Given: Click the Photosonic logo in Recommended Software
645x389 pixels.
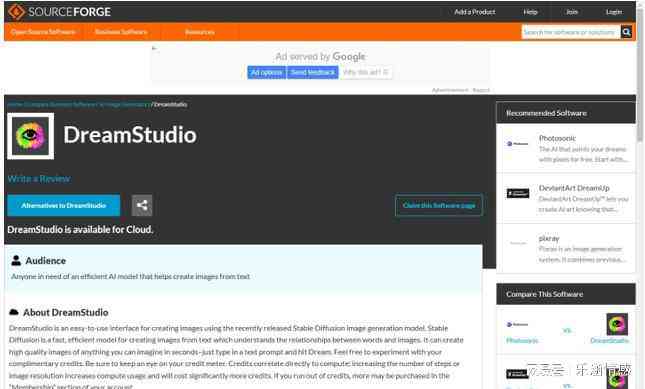Looking at the screenshot, I should click(x=517, y=144).
